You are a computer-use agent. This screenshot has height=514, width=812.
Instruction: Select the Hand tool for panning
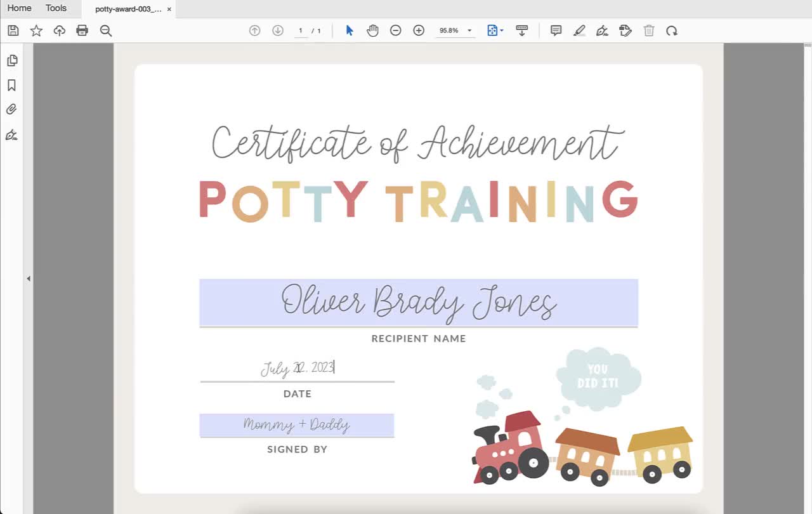pyautogui.click(x=372, y=30)
